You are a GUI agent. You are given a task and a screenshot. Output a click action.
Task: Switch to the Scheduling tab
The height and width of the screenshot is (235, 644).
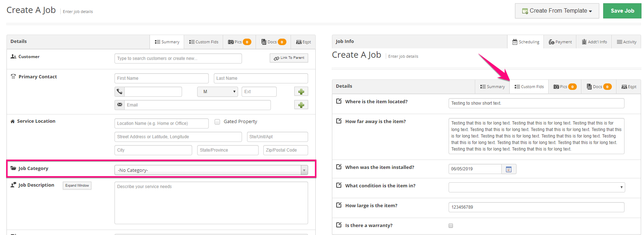[x=526, y=42]
